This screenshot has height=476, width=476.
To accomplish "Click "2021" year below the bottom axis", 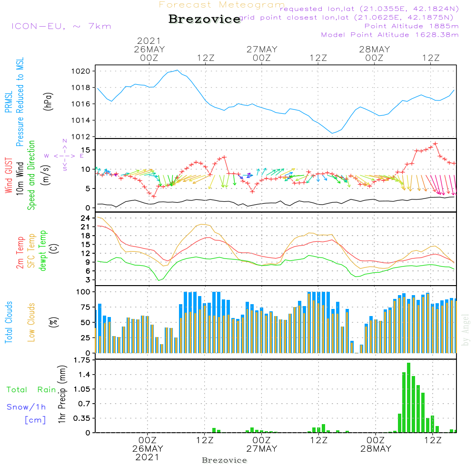I will 147,457.
